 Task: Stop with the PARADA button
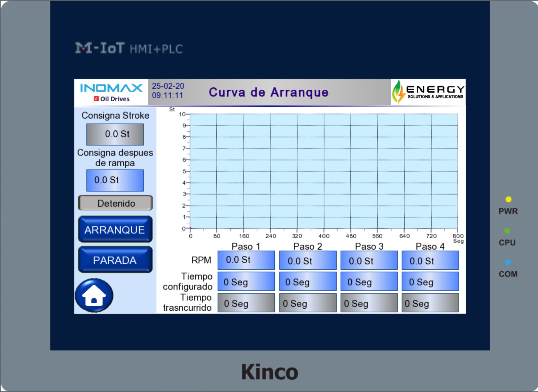(115, 260)
